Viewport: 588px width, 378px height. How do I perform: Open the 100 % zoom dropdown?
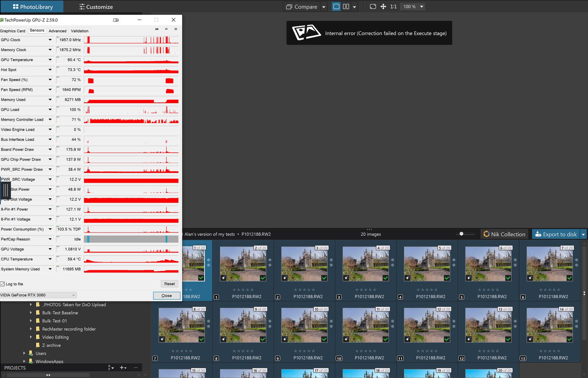[x=421, y=6]
